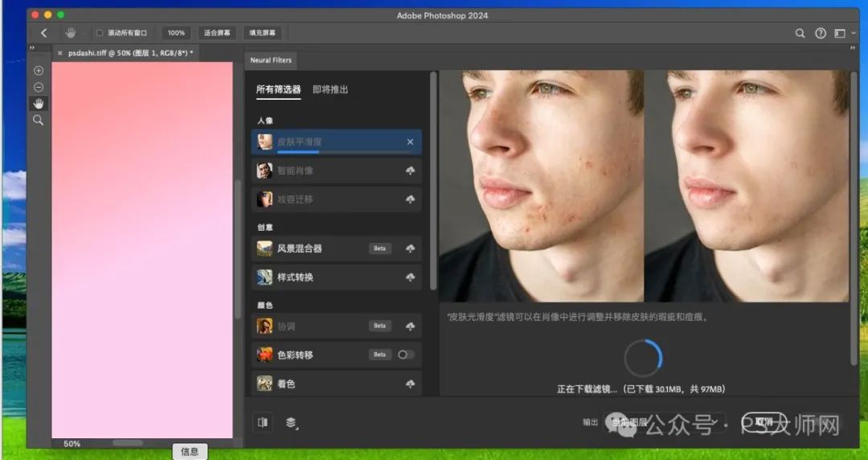This screenshot has width=868, height=460.
Task: Cancel 皮肤平滑度 download with X icon
Action: click(410, 142)
